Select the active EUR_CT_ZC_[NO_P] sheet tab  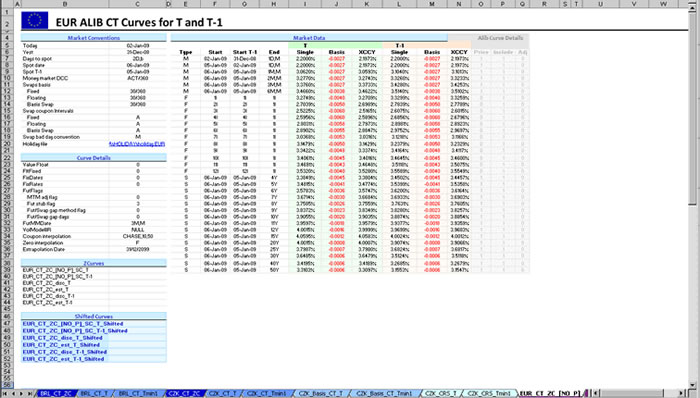[550, 394]
